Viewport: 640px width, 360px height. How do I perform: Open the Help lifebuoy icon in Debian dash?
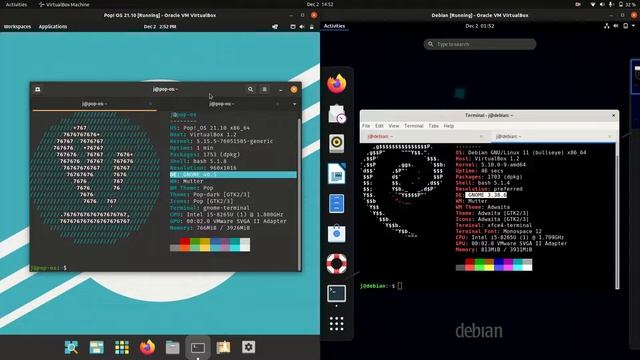[x=337, y=263]
